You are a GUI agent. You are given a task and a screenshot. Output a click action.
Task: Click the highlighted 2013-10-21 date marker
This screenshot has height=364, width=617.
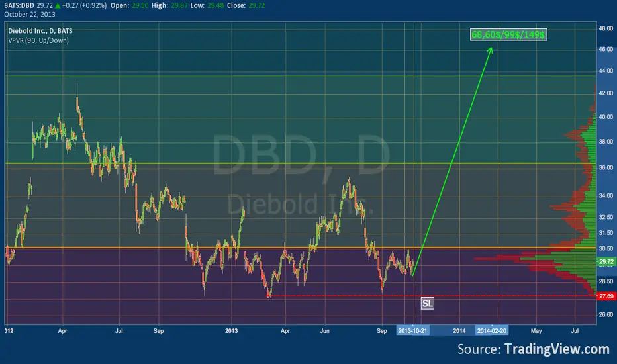[412, 330]
